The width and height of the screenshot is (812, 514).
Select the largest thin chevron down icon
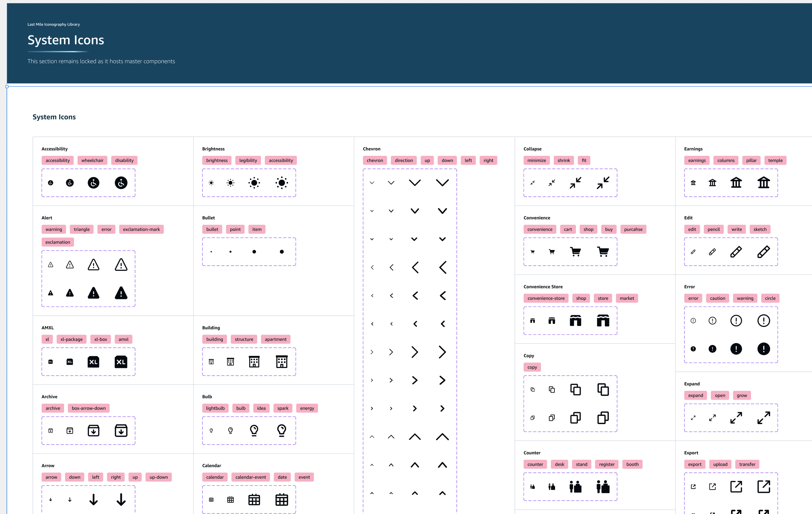442,183
